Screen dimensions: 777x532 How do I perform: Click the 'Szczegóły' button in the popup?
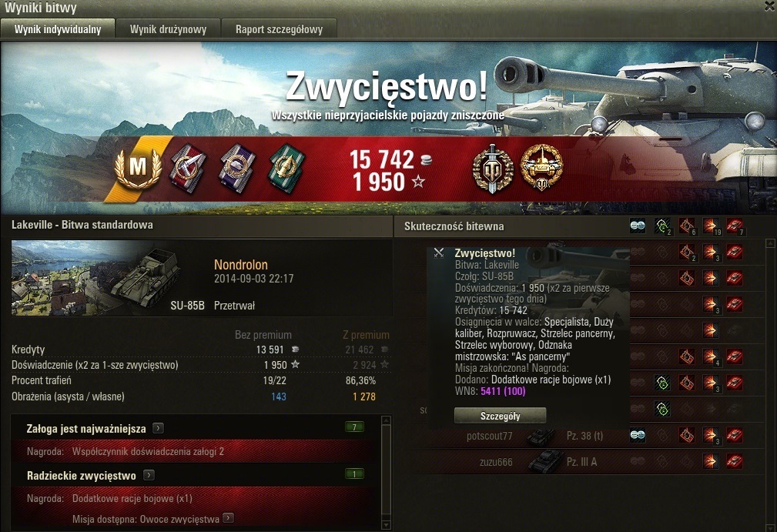coord(500,416)
